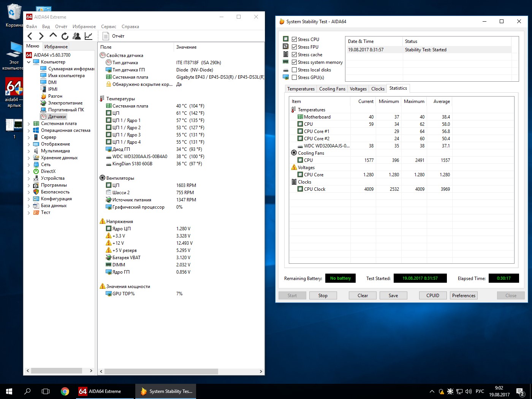Screen dimensions: 532x399
Task: Click the Поле column header
Action: (136, 47)
